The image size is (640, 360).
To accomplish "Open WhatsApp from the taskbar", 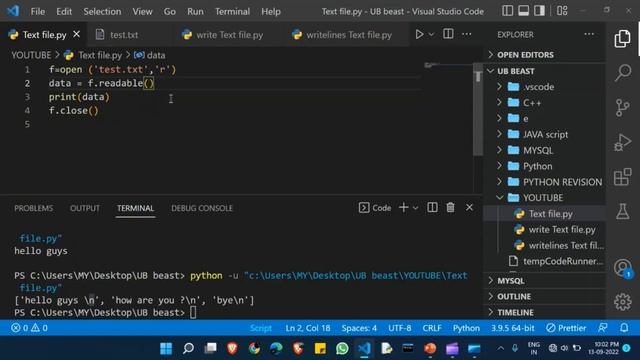I will (342, 348).
